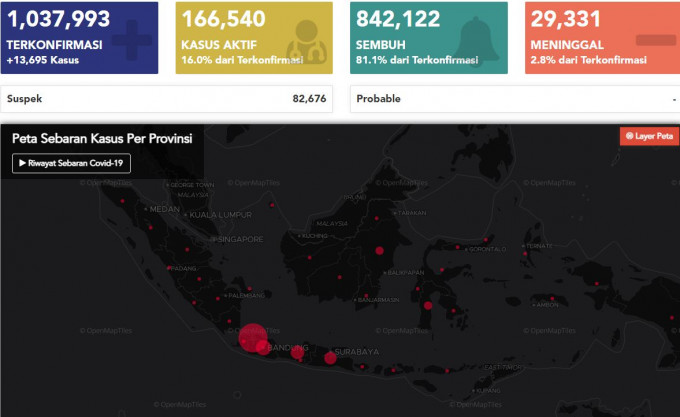
Task: Select the red case bubble beside Surabaya
Action: 330,358
